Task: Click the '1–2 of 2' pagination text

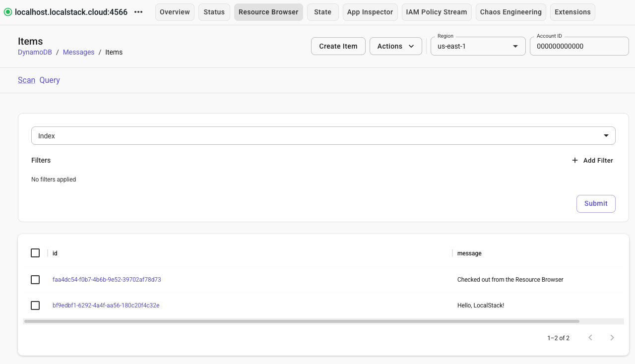Action: (x=559, y=338)
